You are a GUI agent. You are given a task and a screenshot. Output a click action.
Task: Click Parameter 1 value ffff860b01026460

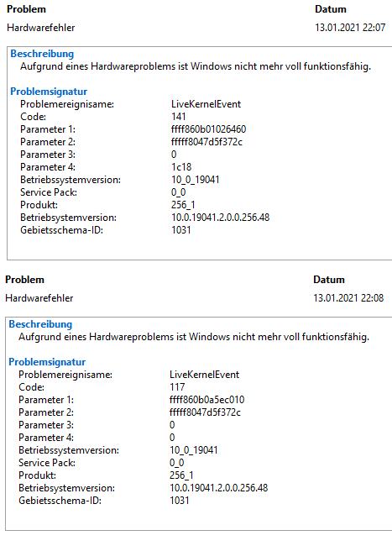click(x=208, y=129)
